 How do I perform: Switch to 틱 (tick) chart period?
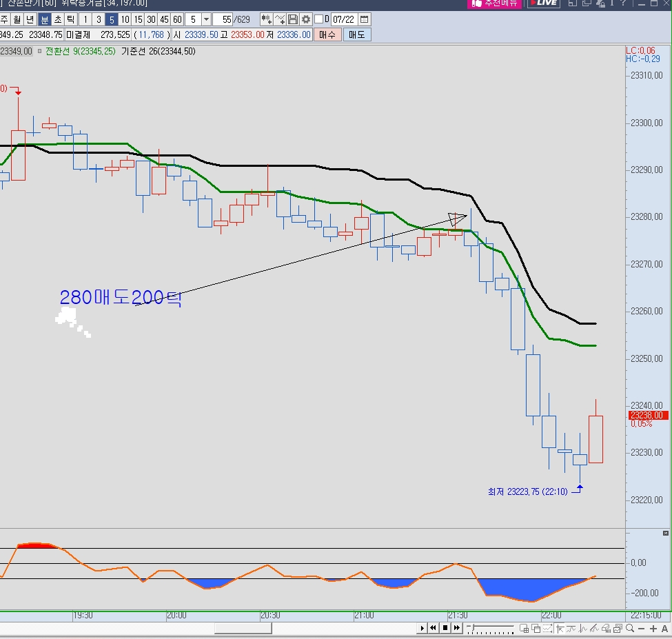(70, 19)
